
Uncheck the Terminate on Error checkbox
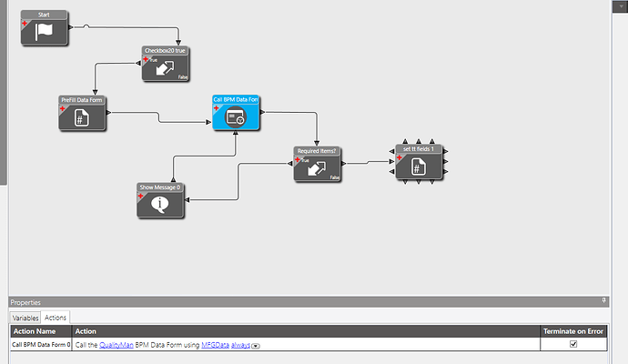point(573,344)
